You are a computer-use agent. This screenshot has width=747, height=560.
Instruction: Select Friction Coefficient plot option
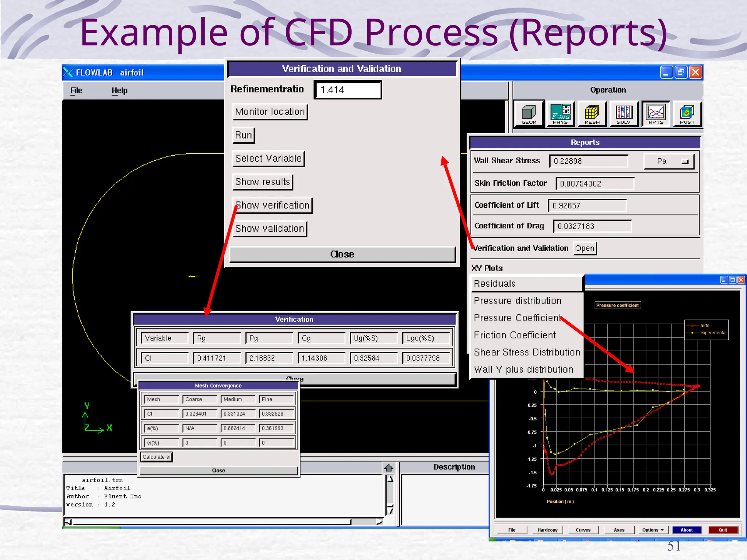click(515, 335)
